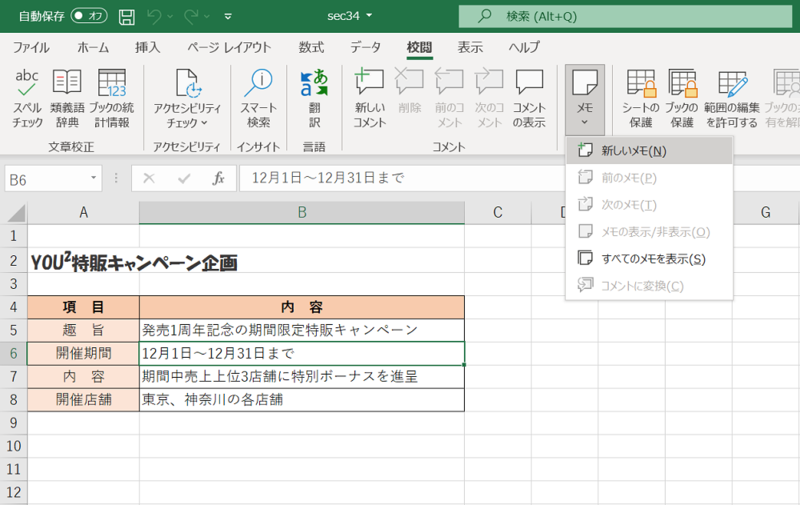Choose すべてのメモを表示(S) menu item
Image resolution: width=800 pixels, height=505 pixels.
click(649, 259)
